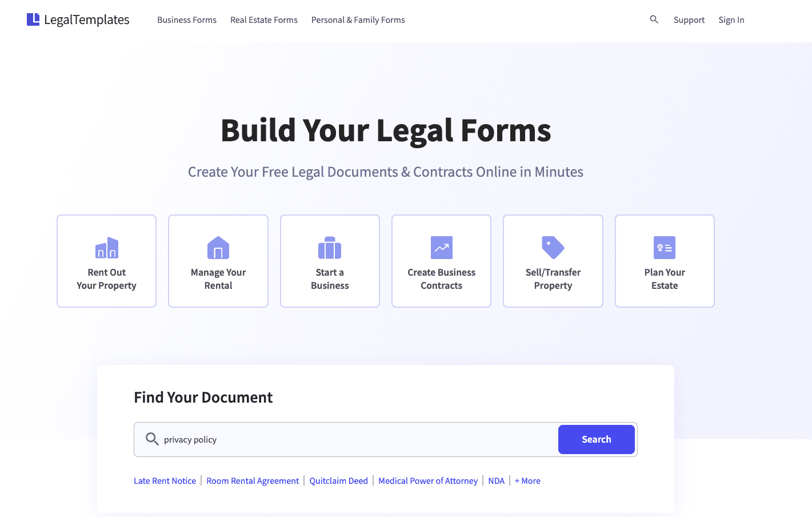Click the chart icon for Business Contracts
The height and width of the screenshot is (517, 812).
[442, 248]
